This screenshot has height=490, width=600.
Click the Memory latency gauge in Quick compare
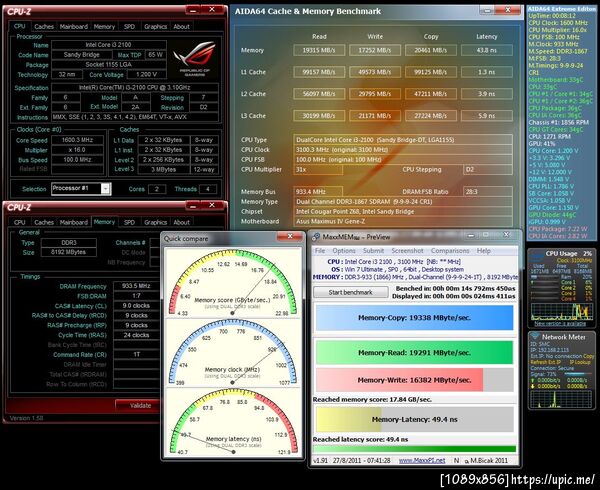[233, 422]
